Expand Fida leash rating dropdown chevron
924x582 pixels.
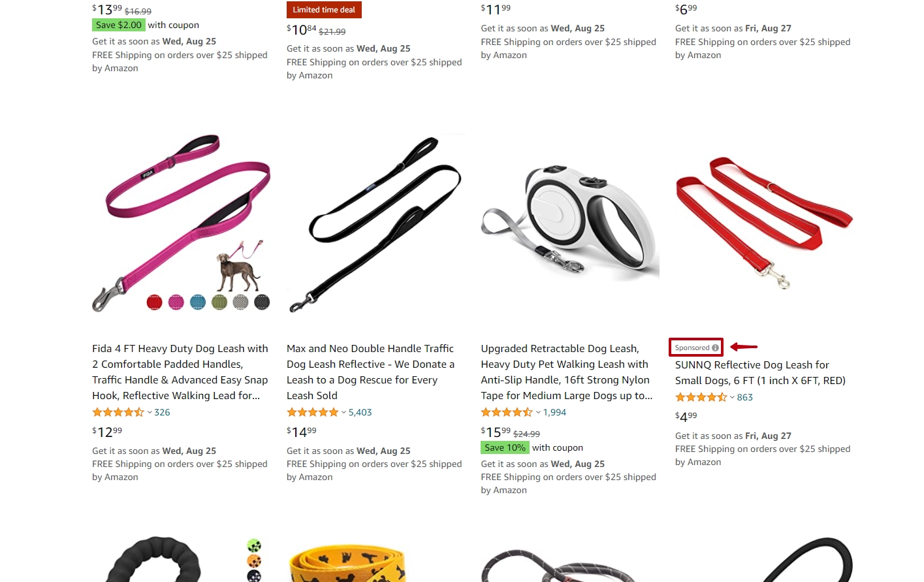pos(150,413)
